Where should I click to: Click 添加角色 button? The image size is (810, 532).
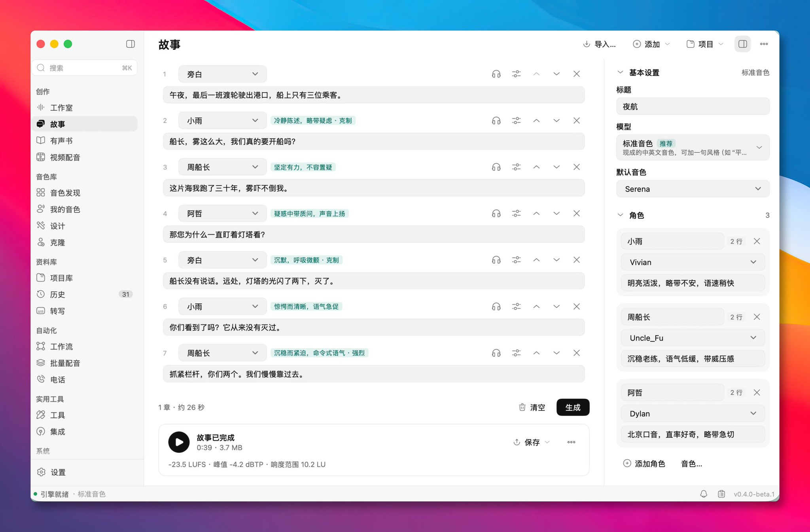click(644, 464)
